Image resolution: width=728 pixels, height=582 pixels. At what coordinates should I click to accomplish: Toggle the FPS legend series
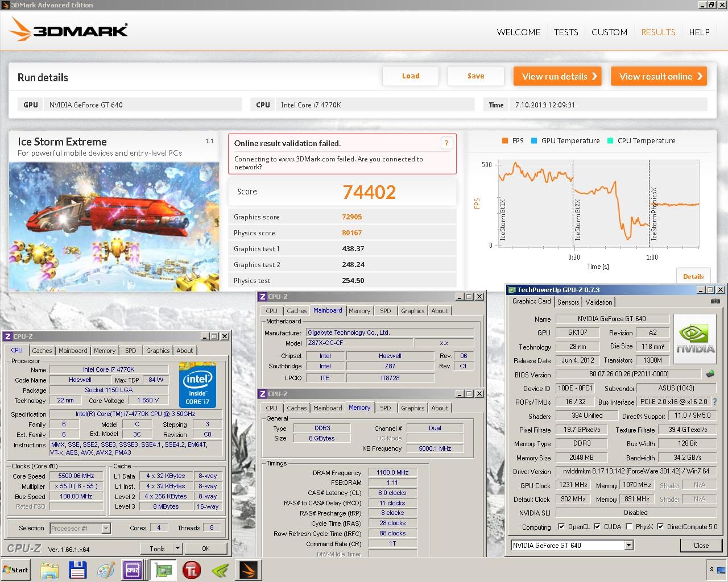[512, 141]
